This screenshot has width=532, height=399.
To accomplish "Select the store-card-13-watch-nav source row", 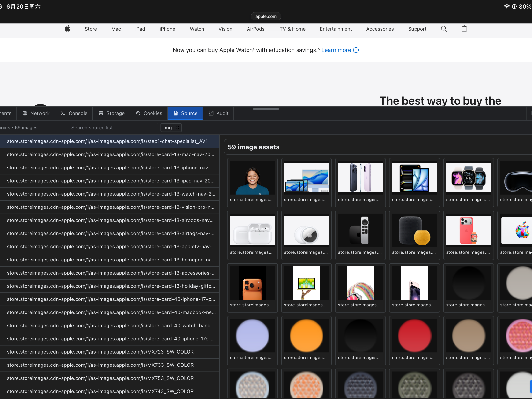I will (110, 194).
